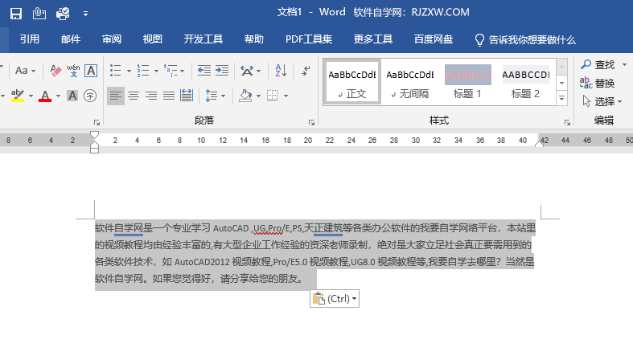Apply the red font color
Image resolution: width=633 pixels, height=364 pixels.
(x=45, y=96)
